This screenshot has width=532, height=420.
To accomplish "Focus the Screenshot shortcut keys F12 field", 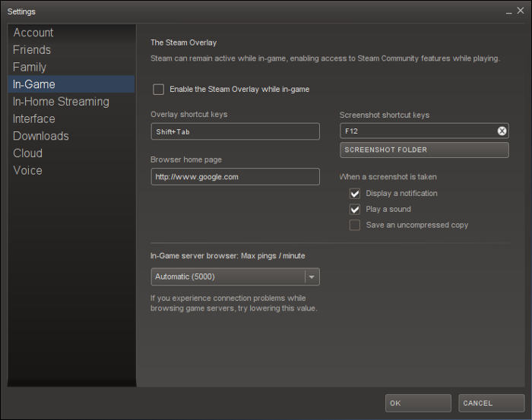I will (424, 131).
